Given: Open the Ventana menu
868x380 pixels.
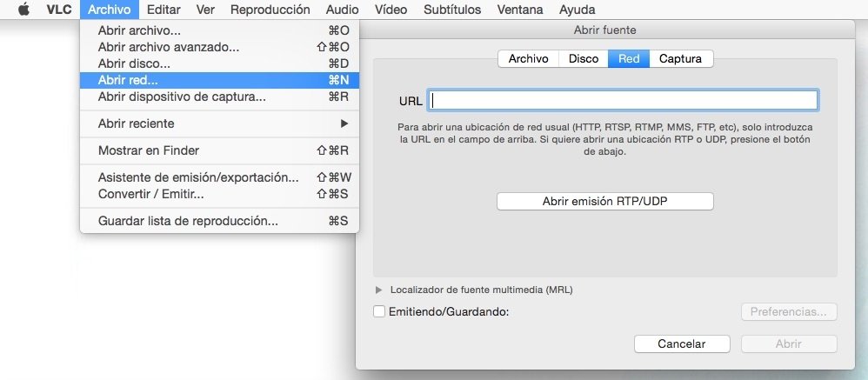Looking at the screenshot, I should tap(520, 10).
